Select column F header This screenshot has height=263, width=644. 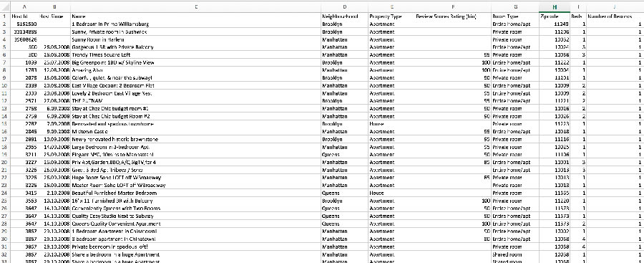[x=453, y=6]
